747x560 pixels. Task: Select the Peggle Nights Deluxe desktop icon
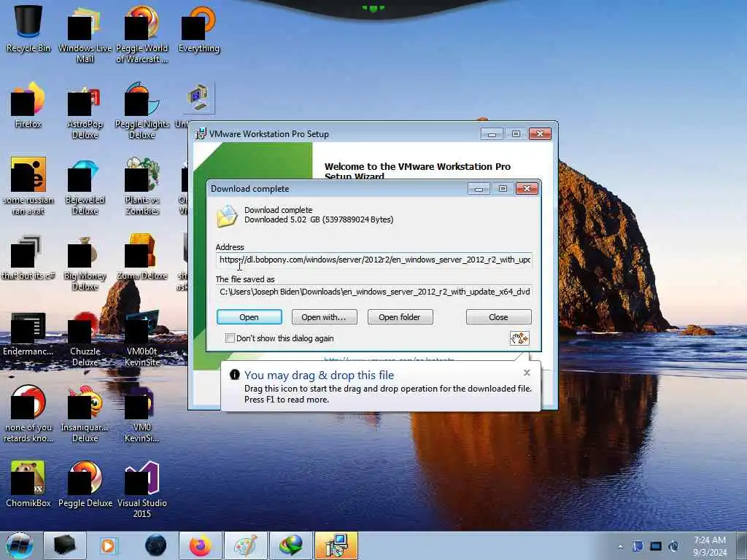pos(142,111)
